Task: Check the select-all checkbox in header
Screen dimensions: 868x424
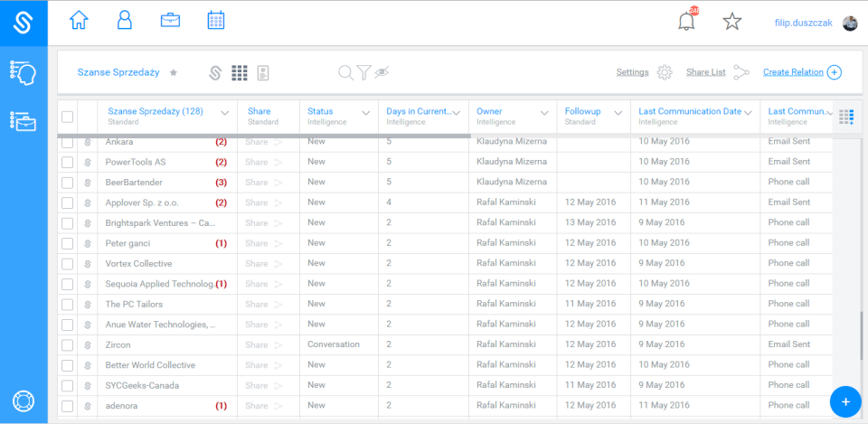Action: 68,117
